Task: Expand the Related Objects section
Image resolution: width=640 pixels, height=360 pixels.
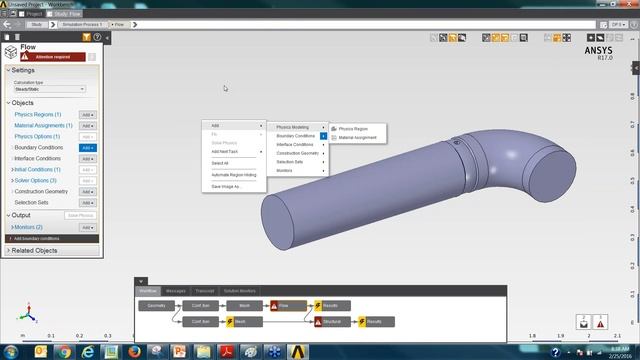Action: pyautogui.click(x=8, y=251)
